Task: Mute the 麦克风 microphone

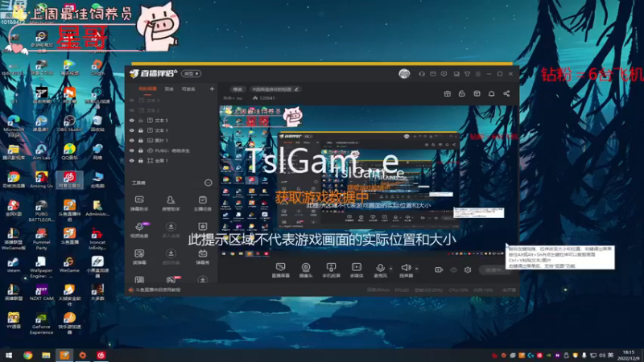Action: [x=380, y=270]
